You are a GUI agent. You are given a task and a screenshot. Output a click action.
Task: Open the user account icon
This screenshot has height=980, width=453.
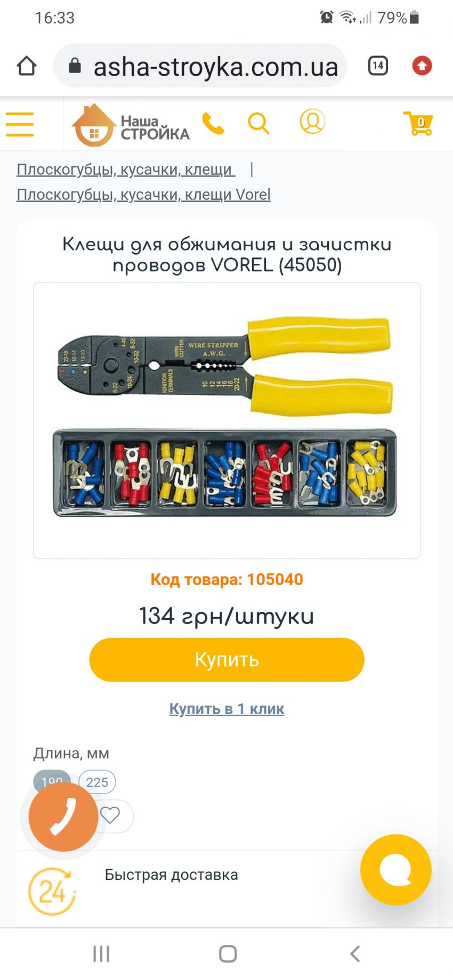[x=312, y=122]
